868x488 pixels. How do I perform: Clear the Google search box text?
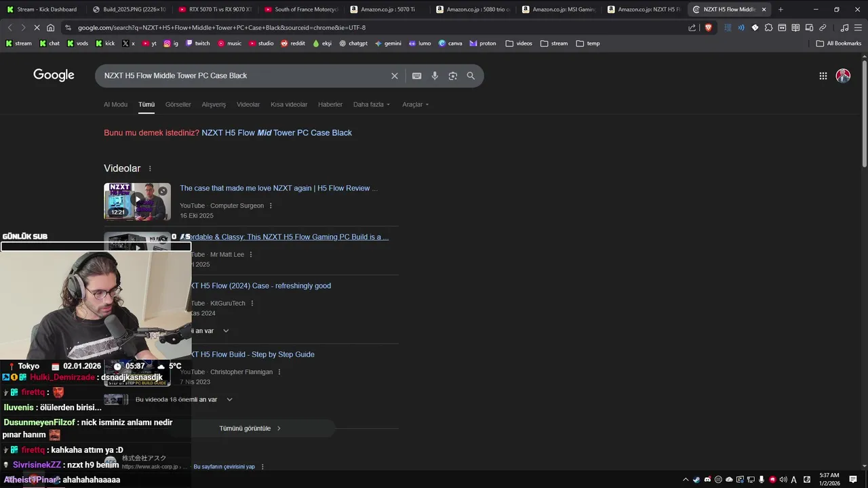[x=395, y=76]
